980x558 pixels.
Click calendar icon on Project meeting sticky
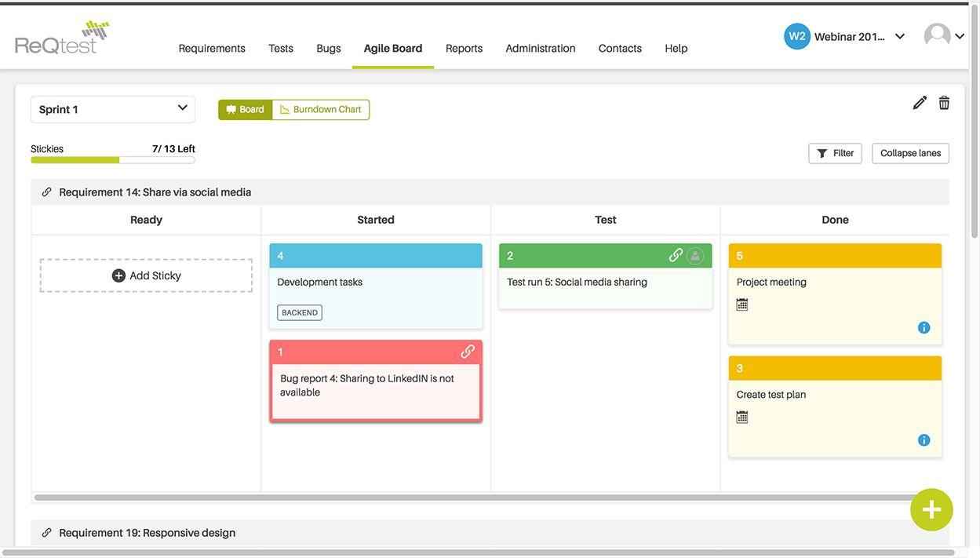742,305
